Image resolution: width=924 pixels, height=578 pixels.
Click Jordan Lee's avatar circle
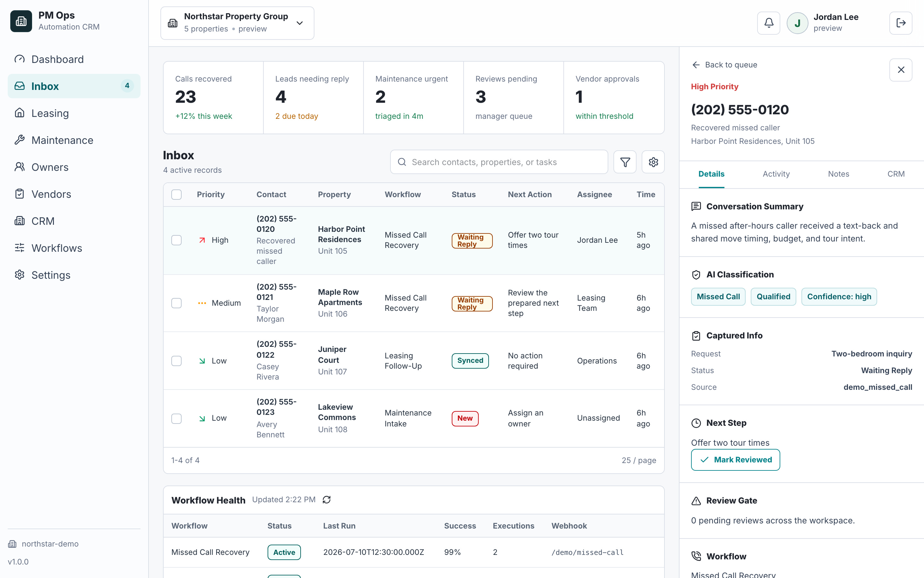click(797, 23)
